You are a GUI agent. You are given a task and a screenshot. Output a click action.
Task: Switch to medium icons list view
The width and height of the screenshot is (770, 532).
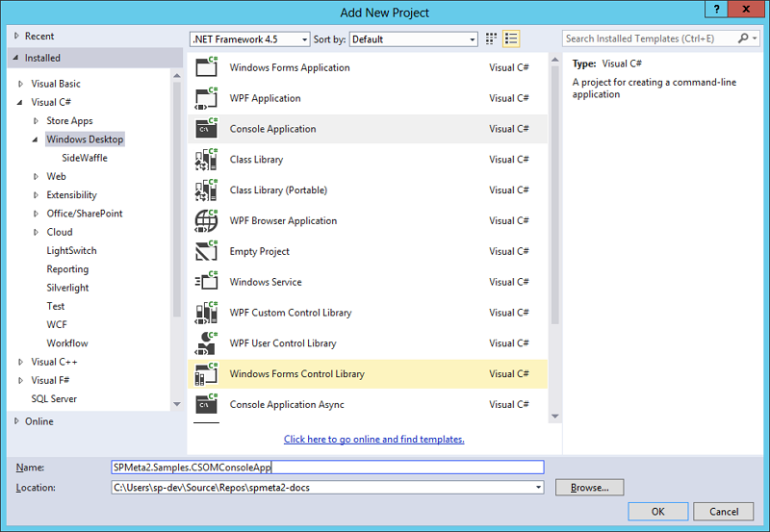point(511,38)
